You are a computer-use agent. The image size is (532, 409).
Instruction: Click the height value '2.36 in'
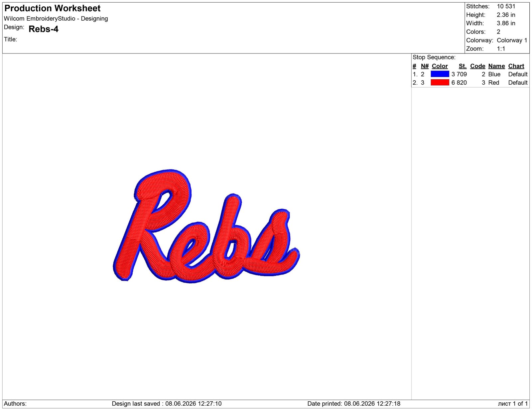(506, 15)
